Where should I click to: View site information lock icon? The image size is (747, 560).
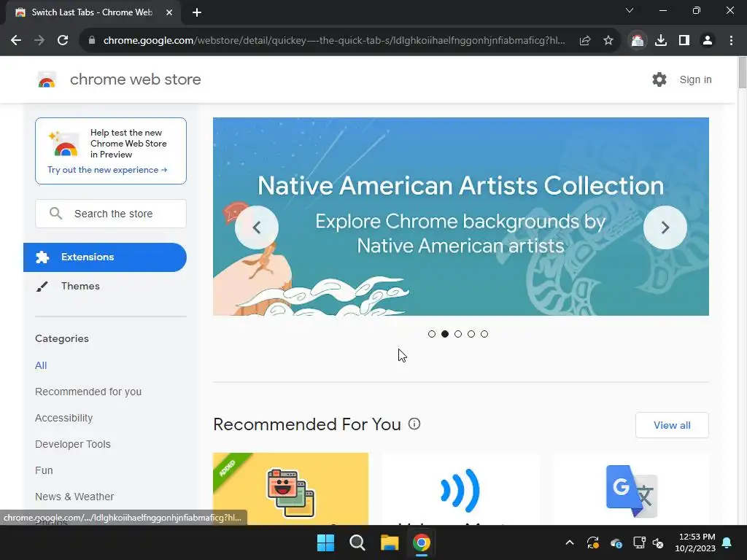92,41
